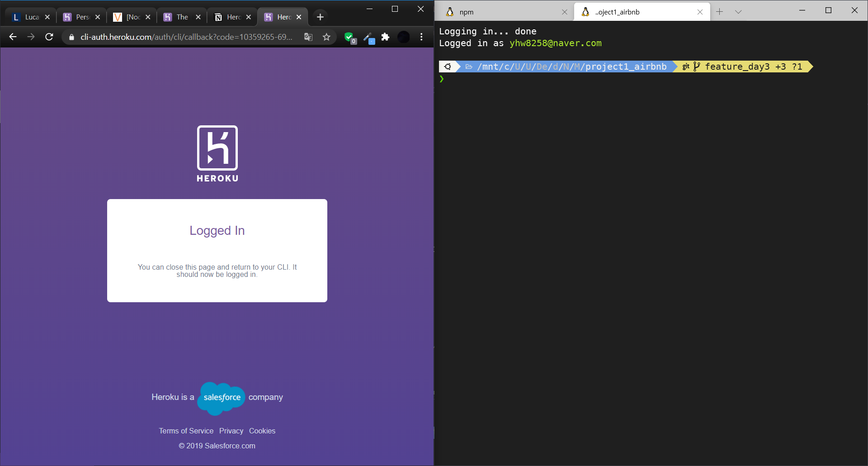868x466 pixels.
Task: Go back in browser history
Action: pyautogui.click(x=13, y=37)
